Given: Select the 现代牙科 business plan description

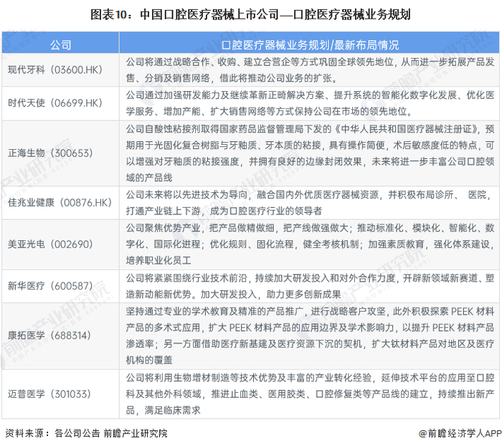Looking at the screenshot, I should point(310,70).
